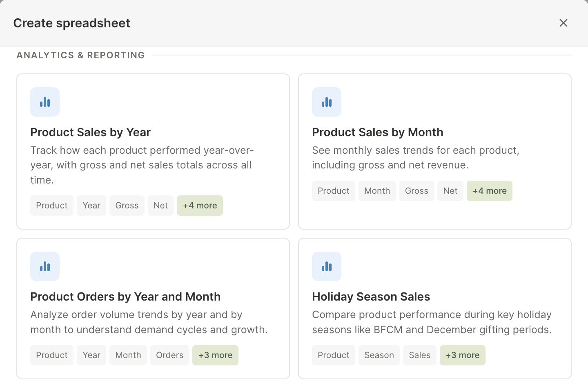Screen dimensions: 588x385
Task: Click the Holiday Season Sales chart icon
Action: coord(327,266)
